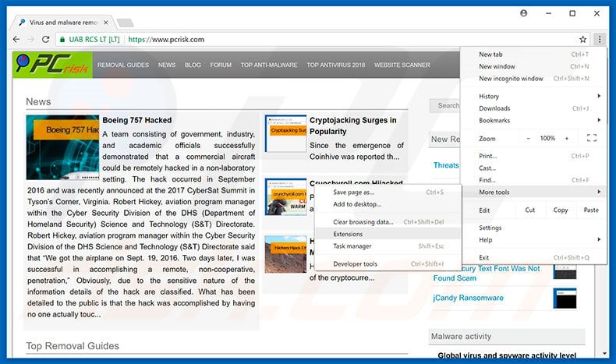Click the Threats link in sidebar
The height and width of the screenshot is (364, 616).
click(446, 165)
